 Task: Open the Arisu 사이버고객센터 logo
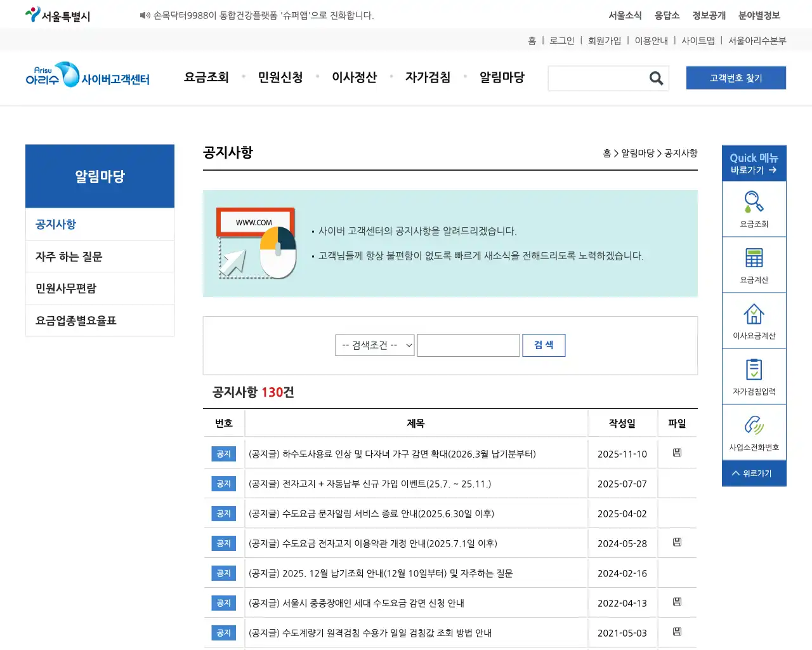point(88,76)
